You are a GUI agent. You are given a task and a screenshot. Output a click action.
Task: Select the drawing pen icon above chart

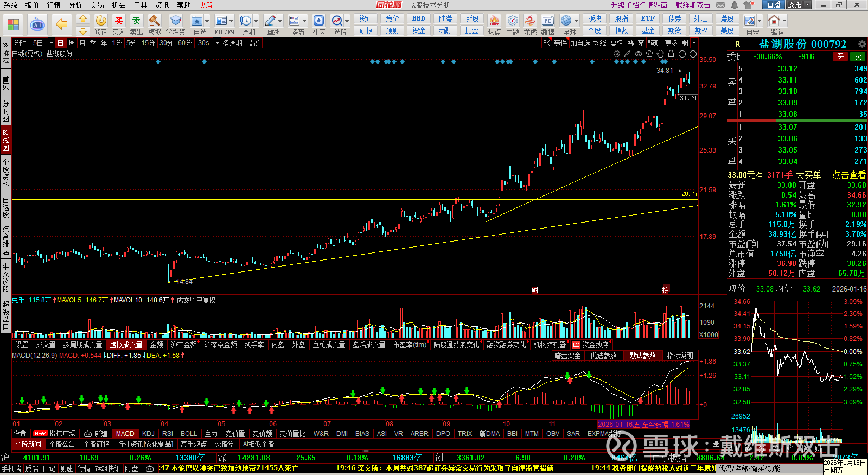click(x=627, y=54)
